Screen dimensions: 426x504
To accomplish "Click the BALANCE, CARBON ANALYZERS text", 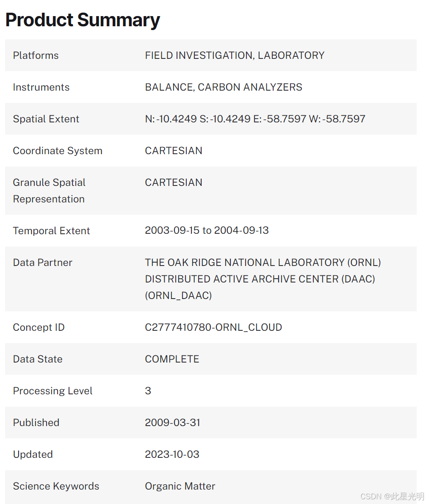I will (x=224, y=87).
